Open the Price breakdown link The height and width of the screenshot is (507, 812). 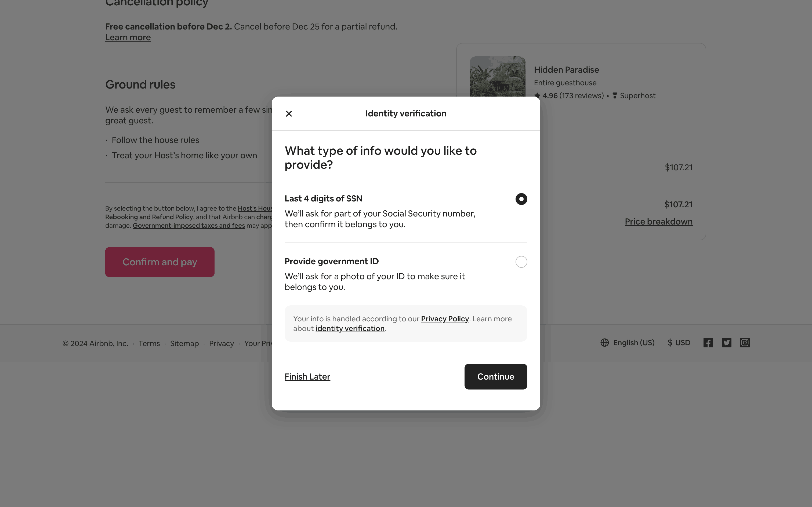658,222
